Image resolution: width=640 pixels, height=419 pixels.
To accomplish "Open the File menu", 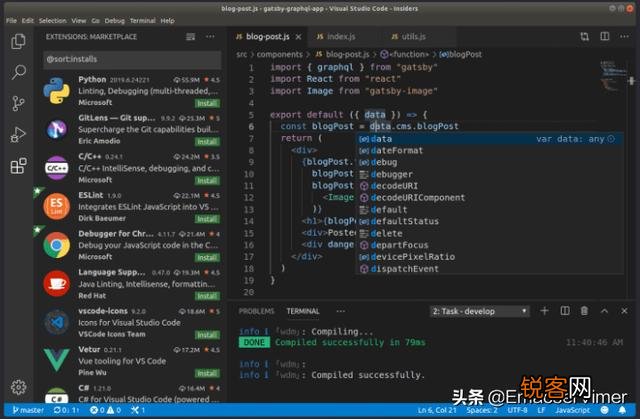I will click(x=11, y=20).
